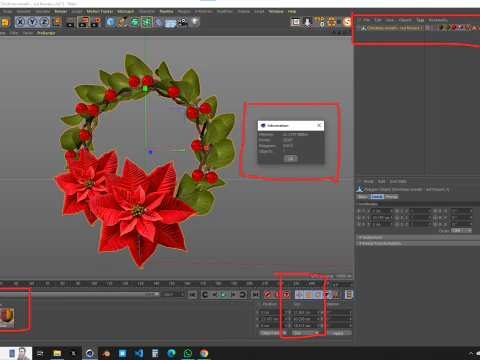The width and height of the screenshot is (480, 360).
Task: Click the Render View clapperboard icon
Action: [71, 22]
